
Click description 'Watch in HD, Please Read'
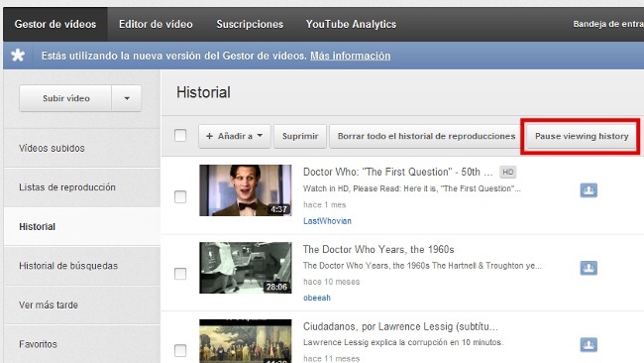pyautogui.click(x=412, y=188)
